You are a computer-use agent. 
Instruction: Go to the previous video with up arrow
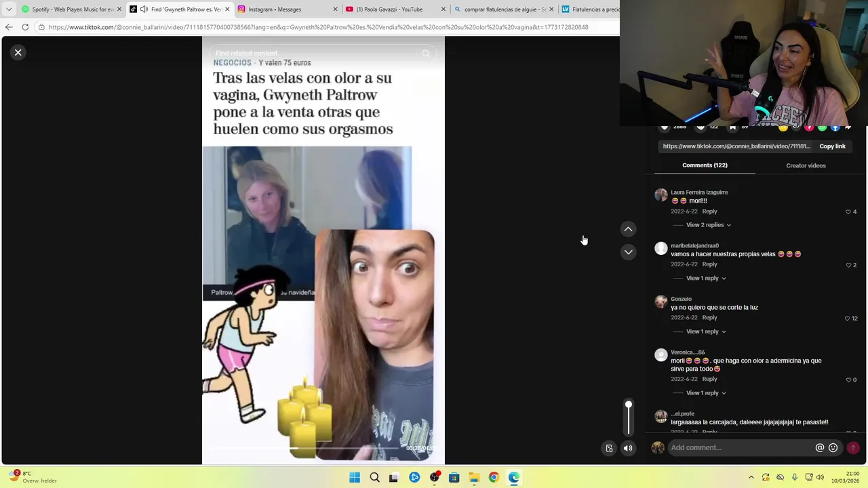[628, 229]
